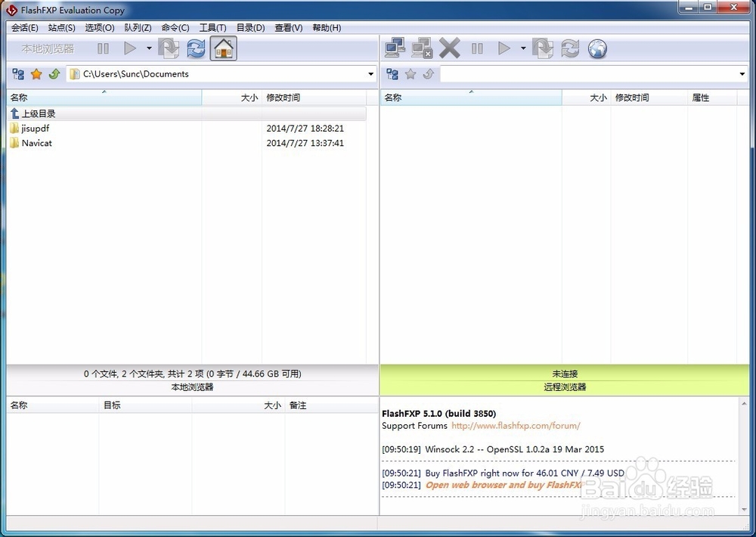
Task: Click the local pane play transfer icon
Action: (x=130, y=48)
